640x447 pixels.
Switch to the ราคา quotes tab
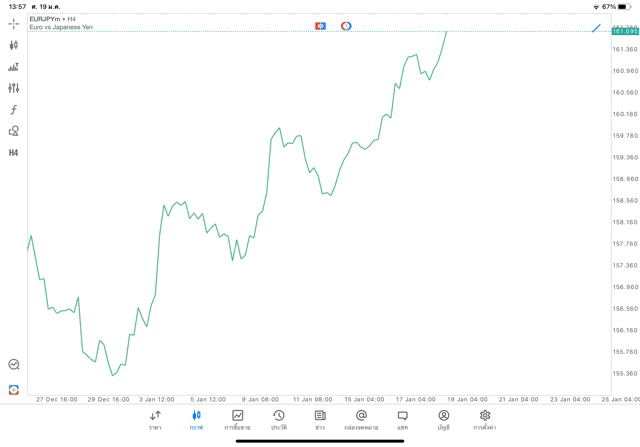155,420
